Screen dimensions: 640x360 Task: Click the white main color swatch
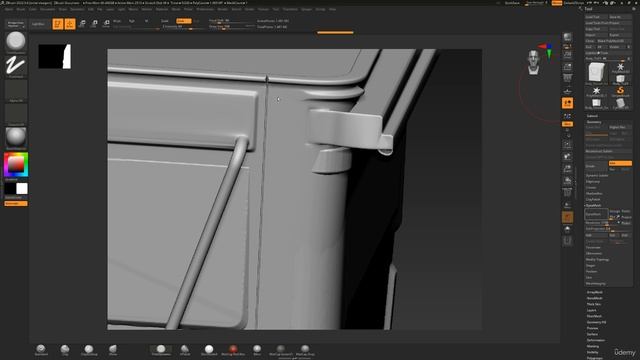(x=22, y=189)
